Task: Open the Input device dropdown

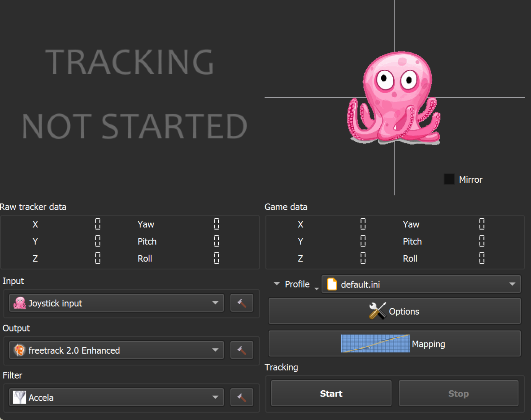Action: (215, 303)
